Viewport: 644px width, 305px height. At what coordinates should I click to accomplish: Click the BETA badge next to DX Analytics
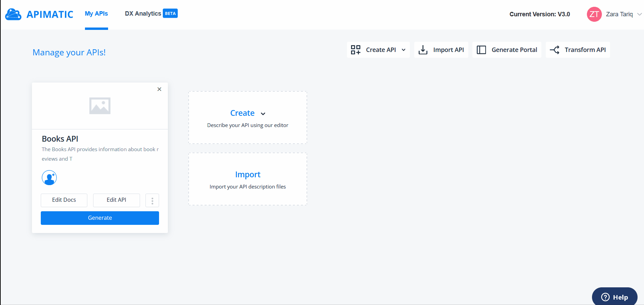coord(170,13)
